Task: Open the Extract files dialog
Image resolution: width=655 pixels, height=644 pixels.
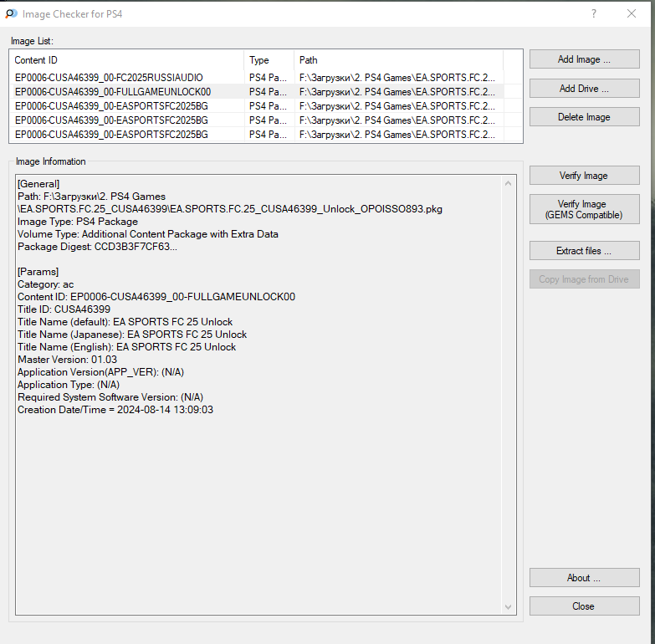Action: (x=584, y=251)
